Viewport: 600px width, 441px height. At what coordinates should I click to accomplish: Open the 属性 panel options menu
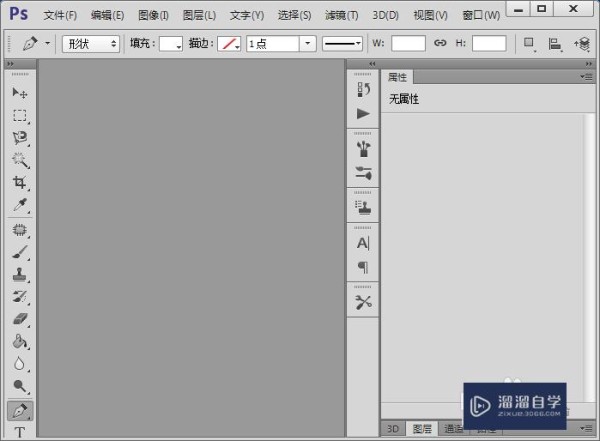coord(586,77)
